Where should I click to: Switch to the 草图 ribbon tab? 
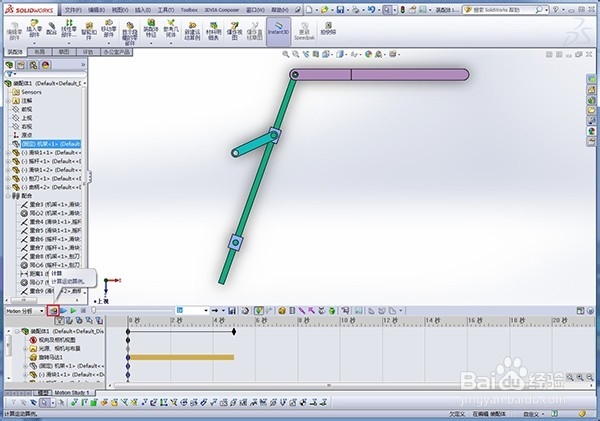coord(64,52)
